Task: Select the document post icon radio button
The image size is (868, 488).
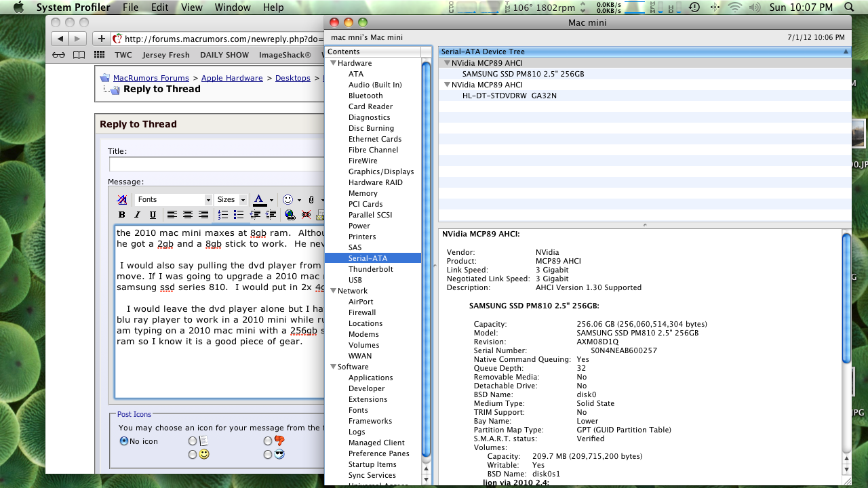Action: tap(193, 441)
